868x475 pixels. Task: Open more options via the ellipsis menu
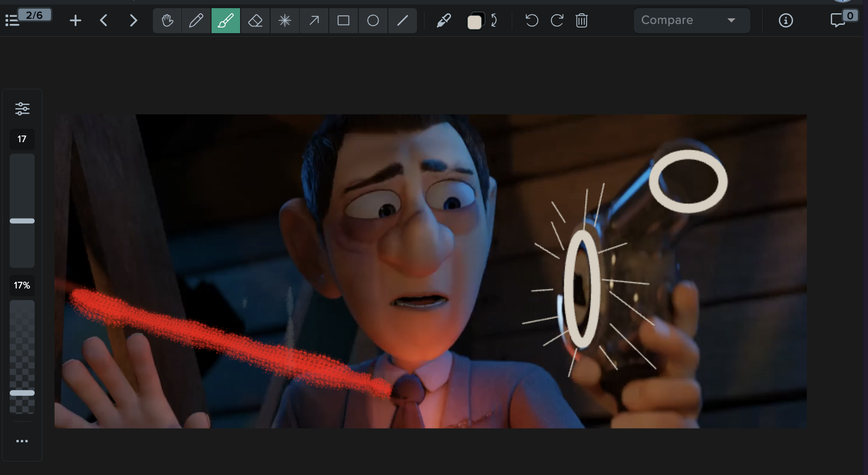22,440
